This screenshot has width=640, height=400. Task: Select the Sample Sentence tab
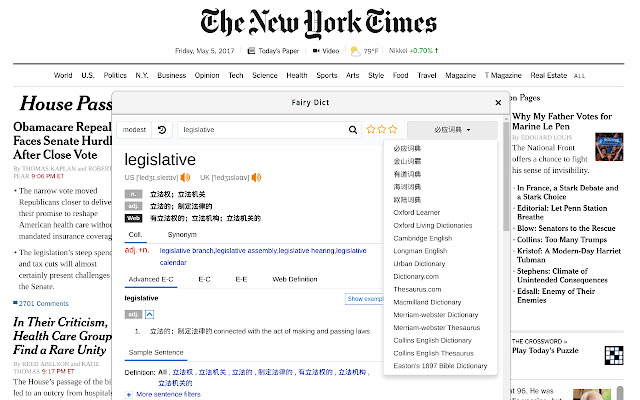pos(156,352)
